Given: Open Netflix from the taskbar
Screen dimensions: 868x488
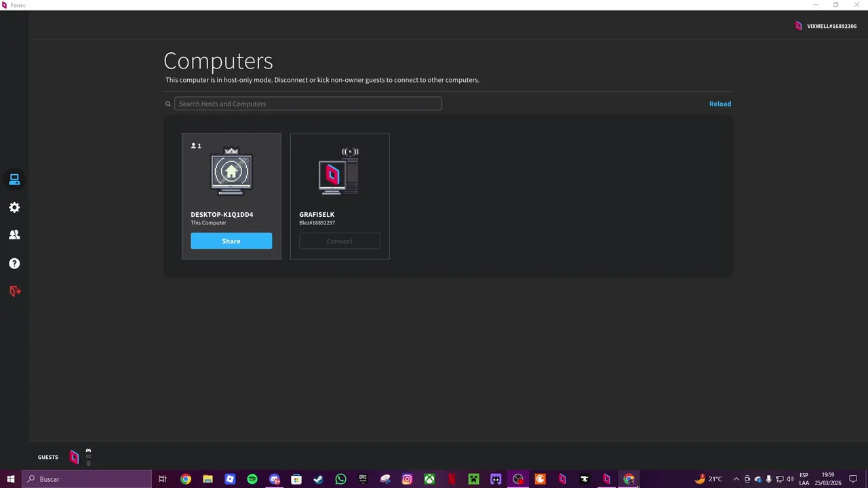Looking at the screenshot, I should (x=452, y=479).
